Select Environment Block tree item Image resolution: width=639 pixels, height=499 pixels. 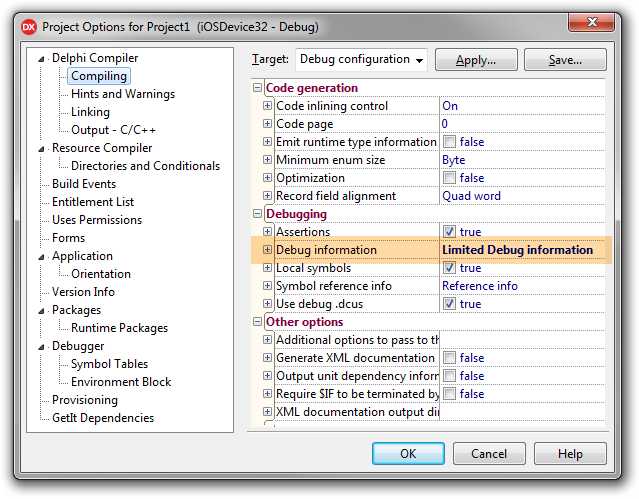tap(121, 382)
